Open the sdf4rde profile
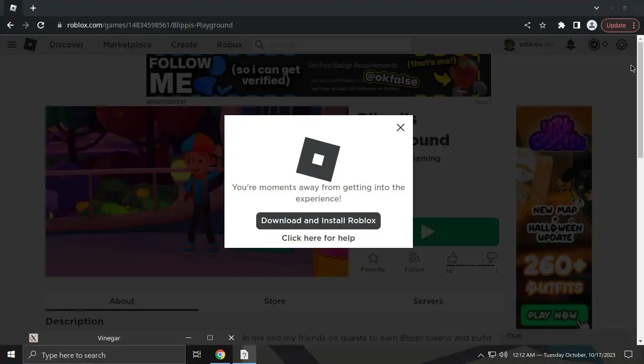The width and height of the screenshot is (644, 364). pos(529,45)
